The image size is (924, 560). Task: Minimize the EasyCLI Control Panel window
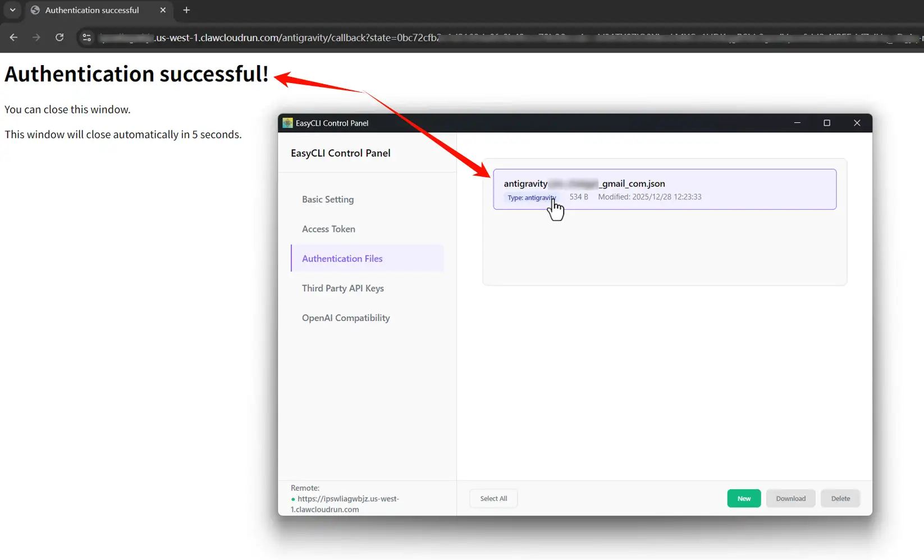pyautogui.click(x=797, y=123)
